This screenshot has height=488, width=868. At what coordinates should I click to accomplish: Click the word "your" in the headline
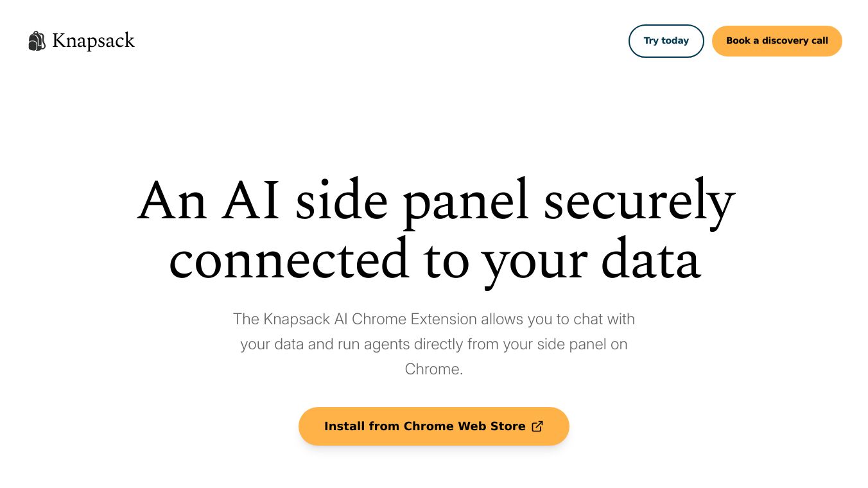coord(534,260)
